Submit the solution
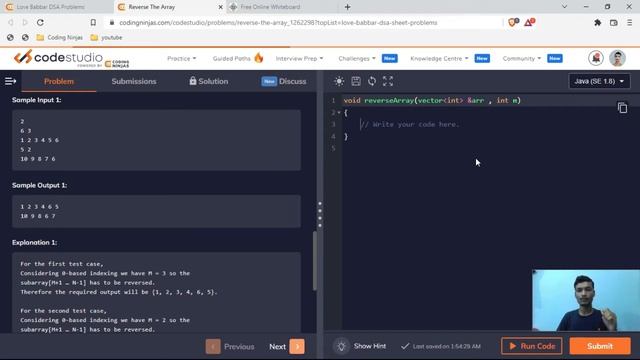The image size is (640, 360). coord(600,346)
